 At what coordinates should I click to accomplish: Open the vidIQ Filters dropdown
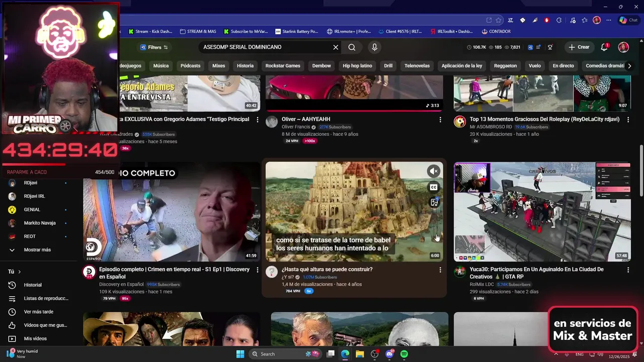154,47
